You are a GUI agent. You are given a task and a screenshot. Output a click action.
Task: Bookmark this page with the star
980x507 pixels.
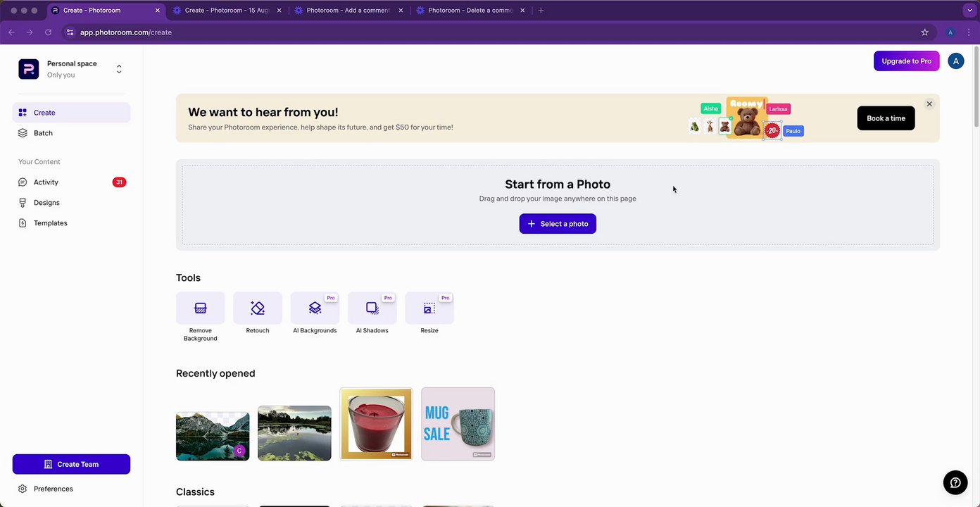(924, 32)
